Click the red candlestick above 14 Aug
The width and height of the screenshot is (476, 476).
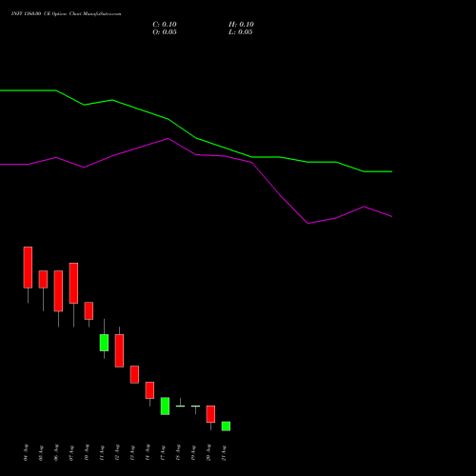[149, 390]
